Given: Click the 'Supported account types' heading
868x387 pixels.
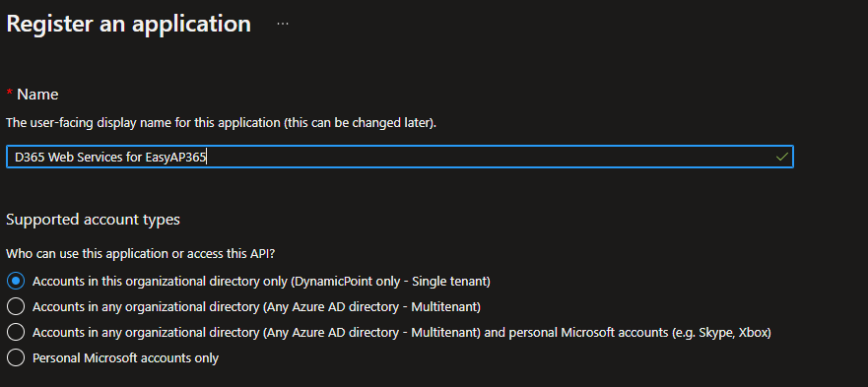Looking at the screenshot, I should click(x=93, y=220).
